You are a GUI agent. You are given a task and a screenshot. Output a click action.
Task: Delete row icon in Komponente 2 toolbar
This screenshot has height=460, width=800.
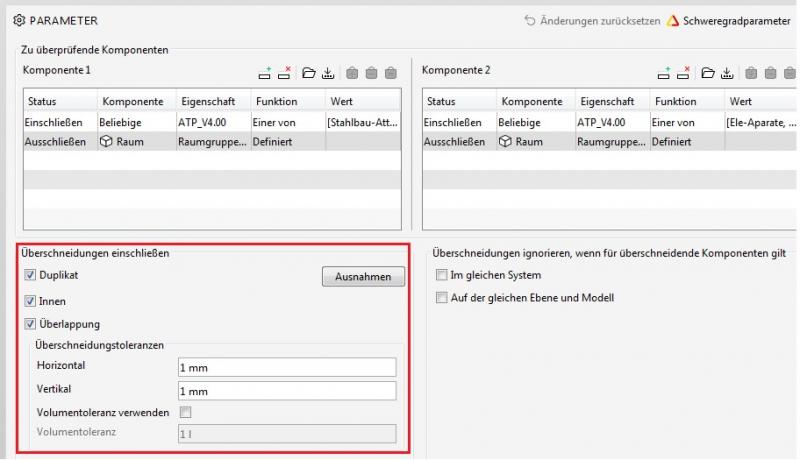point(683,73)
